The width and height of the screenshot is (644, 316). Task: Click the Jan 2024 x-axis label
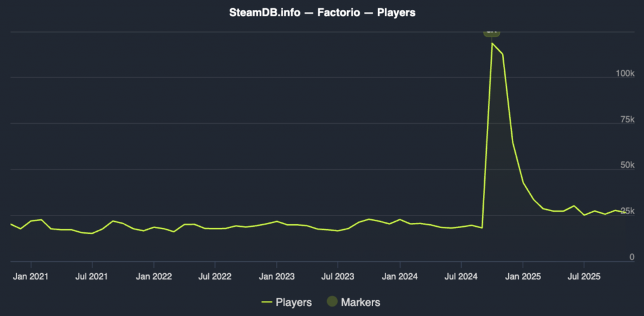pos(399,276)
